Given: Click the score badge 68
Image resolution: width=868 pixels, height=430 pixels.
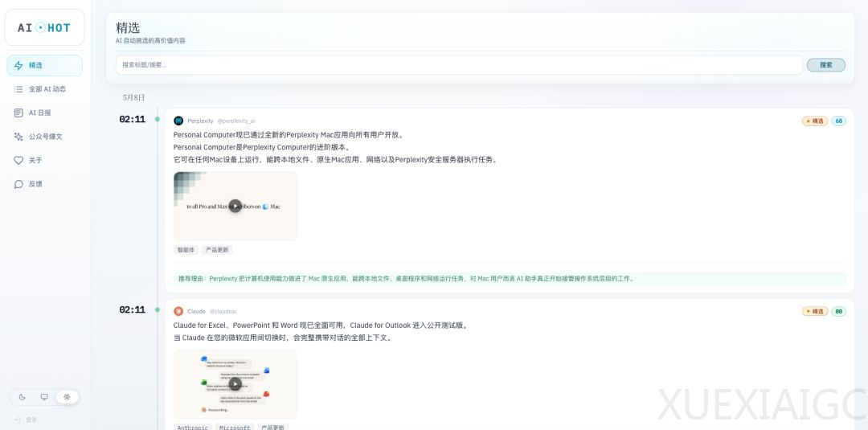Looking at the screenshot, I should tap(838, 121).
